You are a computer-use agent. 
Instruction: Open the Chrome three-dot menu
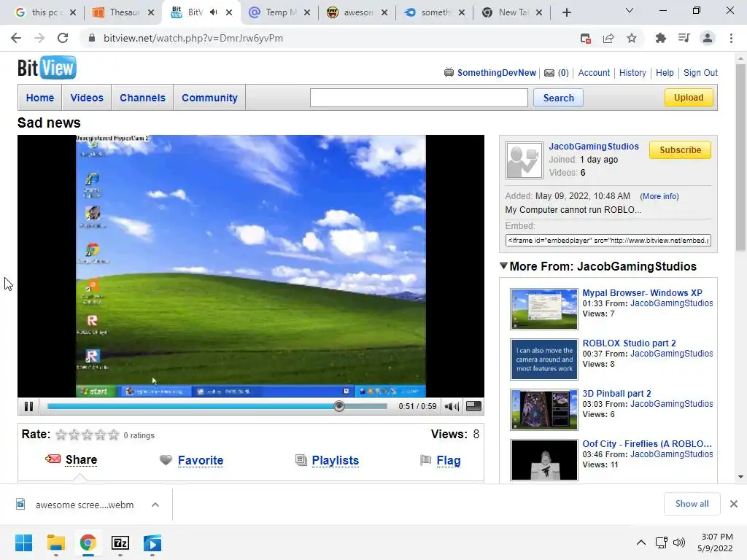click(731, 38)
